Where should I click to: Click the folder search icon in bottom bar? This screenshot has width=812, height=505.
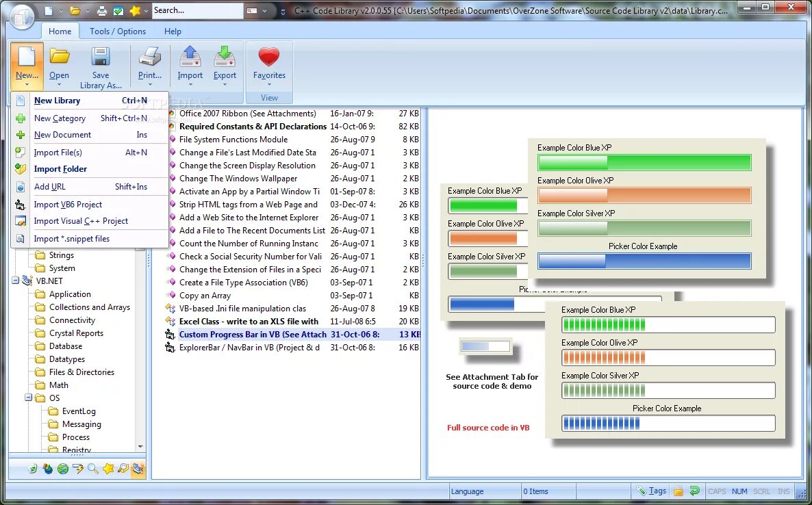click(x=123, y=469)
